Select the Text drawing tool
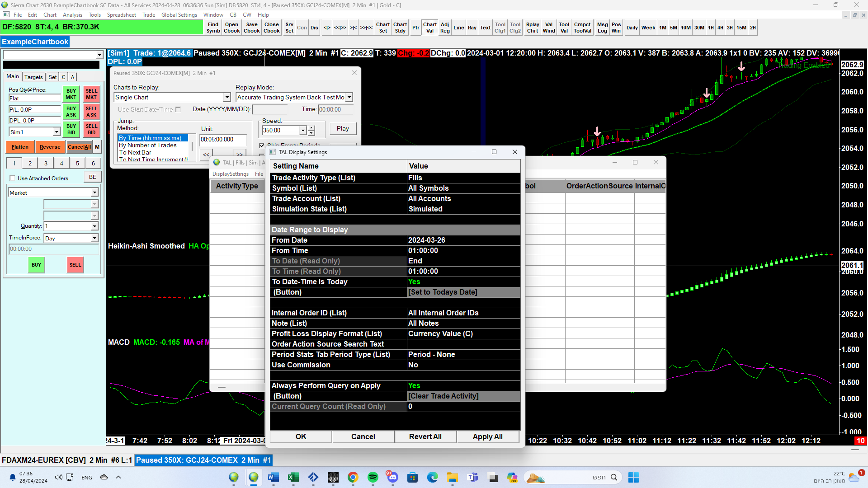Screen dimensions: 868x488 pyautogui.click(x=485, y=28)
